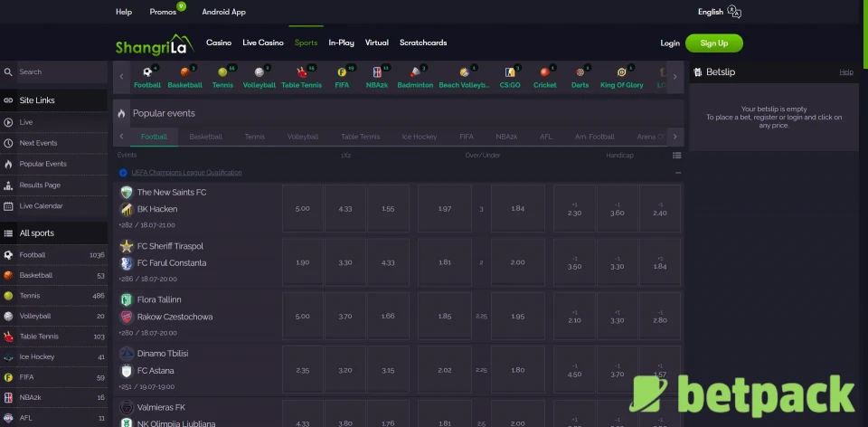The height and width of the screenshot is (427, 868).
Task: Open the CS:GO sport icon
Action: [x=510, y=72]
